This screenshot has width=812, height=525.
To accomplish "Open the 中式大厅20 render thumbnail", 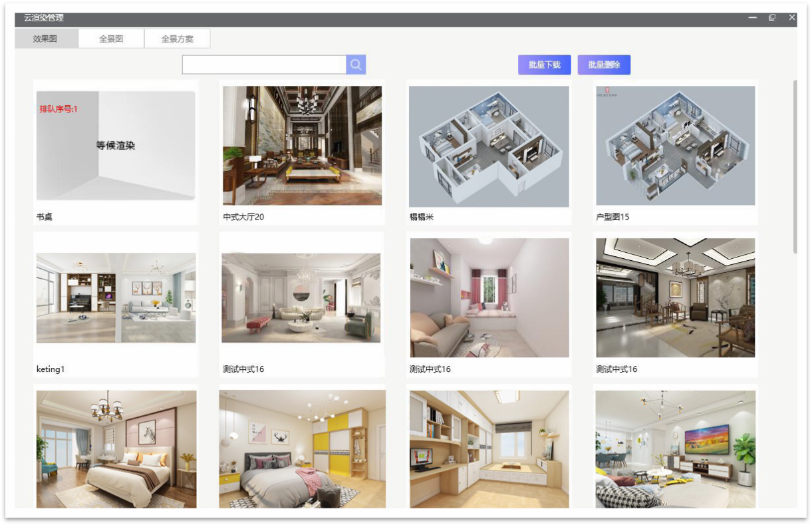I will (x=302, y=146).
